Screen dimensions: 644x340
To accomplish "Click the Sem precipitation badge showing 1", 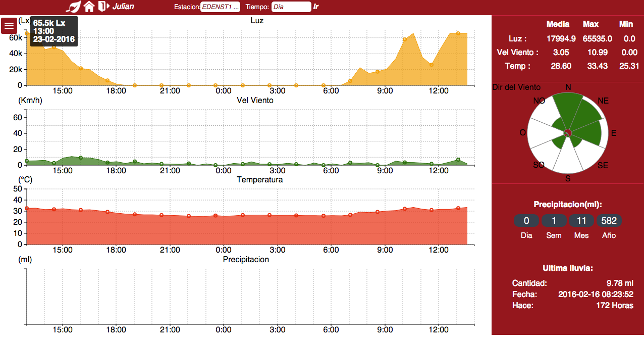I will click(554, 221).
